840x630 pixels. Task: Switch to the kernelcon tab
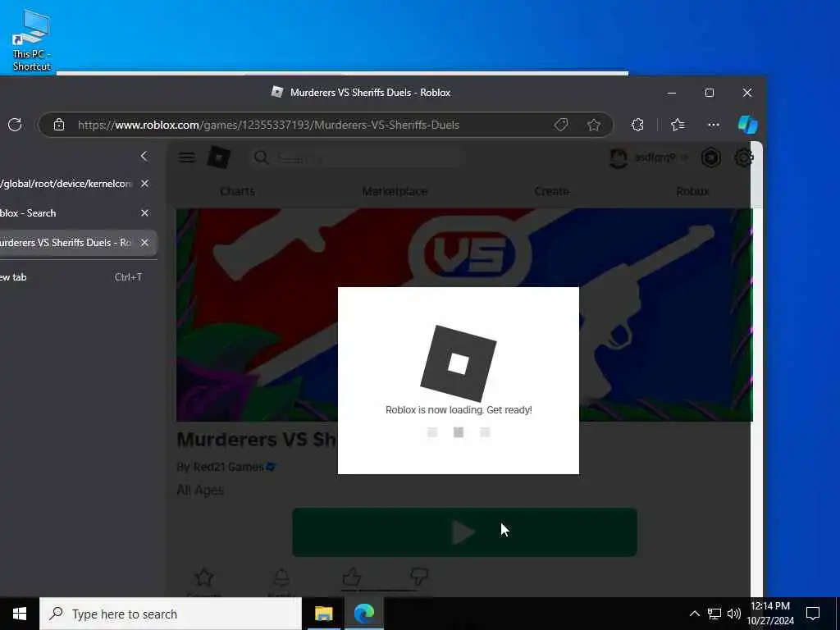point(67,183)
